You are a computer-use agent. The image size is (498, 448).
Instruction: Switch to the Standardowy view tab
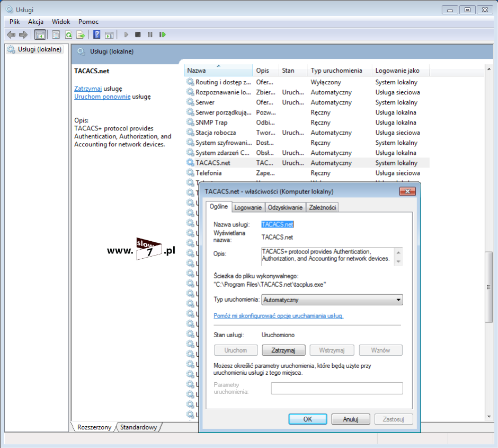coord(138,427)
